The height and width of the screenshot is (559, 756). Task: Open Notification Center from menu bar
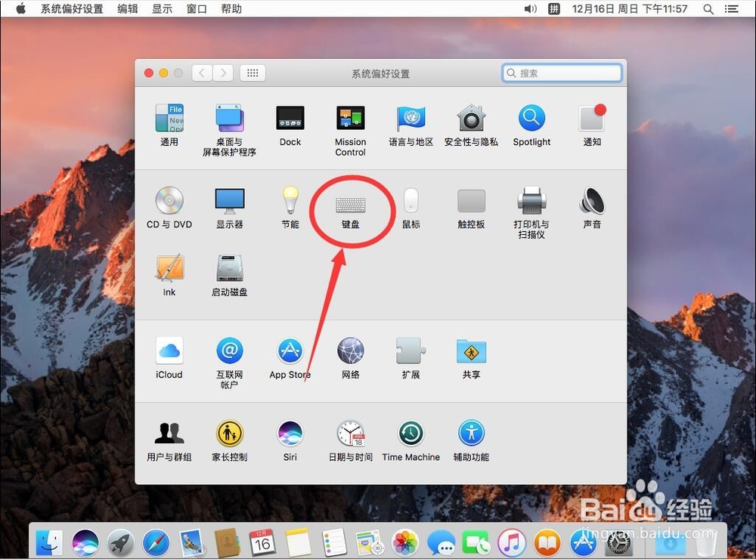pos(731,8)
